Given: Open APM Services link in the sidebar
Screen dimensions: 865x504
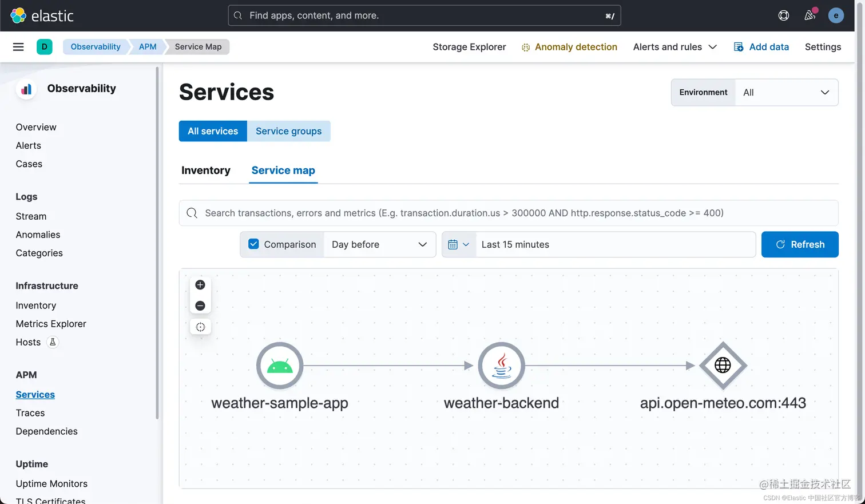Looking at the screenshot, I should [35, 395].
